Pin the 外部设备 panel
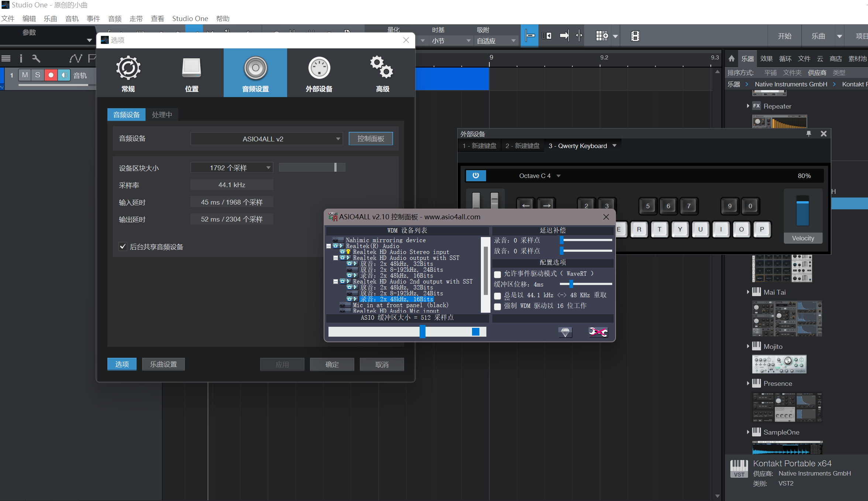 pos(809,134)
